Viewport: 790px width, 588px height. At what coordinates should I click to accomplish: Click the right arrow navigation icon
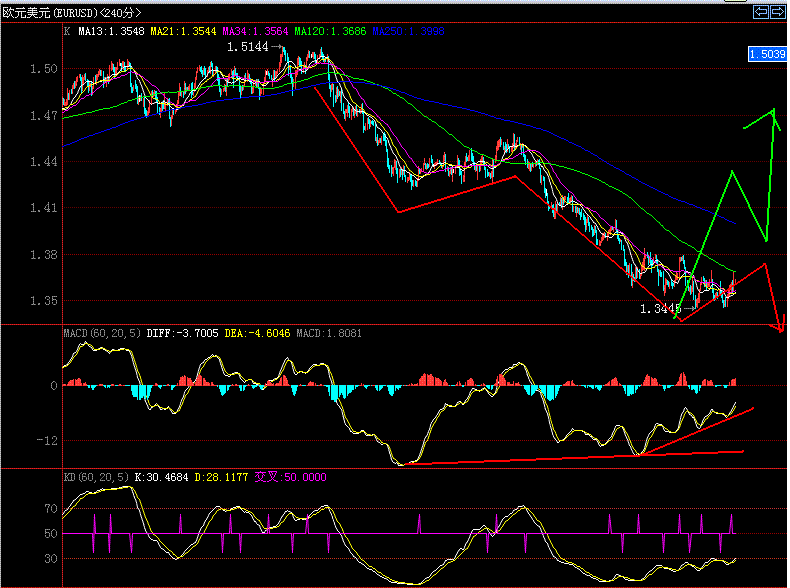pyautogui.click(x=777, y=11)
